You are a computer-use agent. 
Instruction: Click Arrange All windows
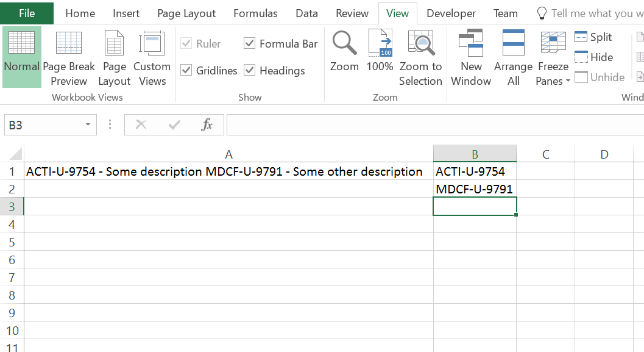point(513,57)
